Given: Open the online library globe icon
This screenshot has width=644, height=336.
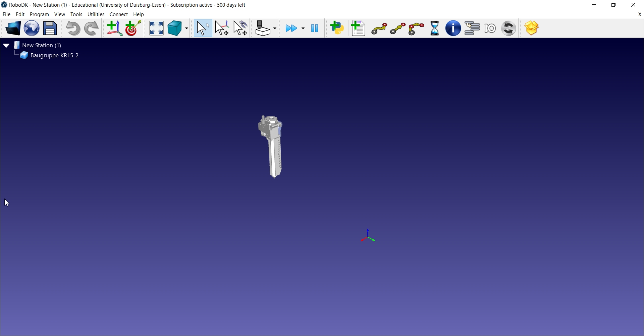Looking at the screenshot, I should coord(32,29).
